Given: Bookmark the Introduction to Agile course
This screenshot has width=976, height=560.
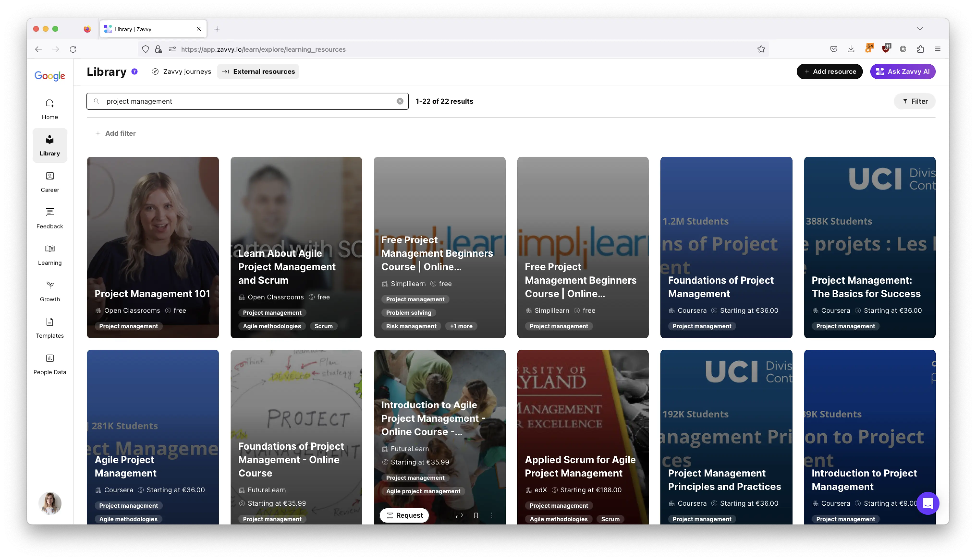Looking at the screenshot, I should pyautogui.click(x=476, y=515).
